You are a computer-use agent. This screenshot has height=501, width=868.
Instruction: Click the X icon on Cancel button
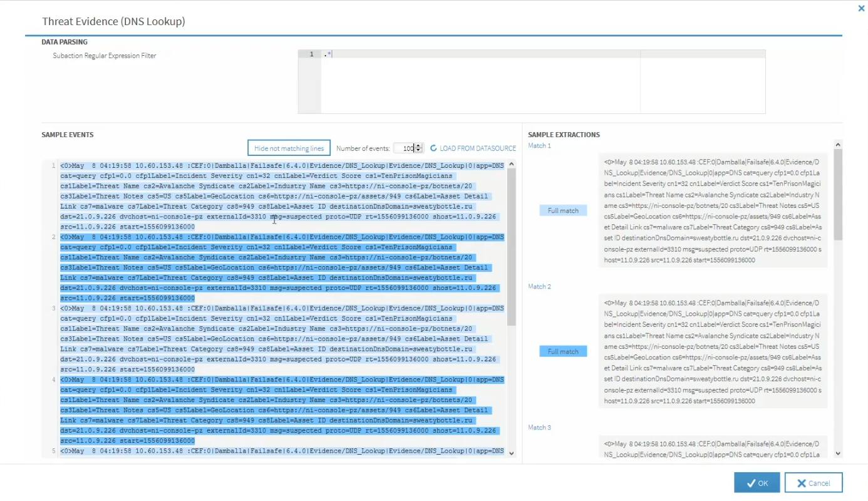coord(800,483)
